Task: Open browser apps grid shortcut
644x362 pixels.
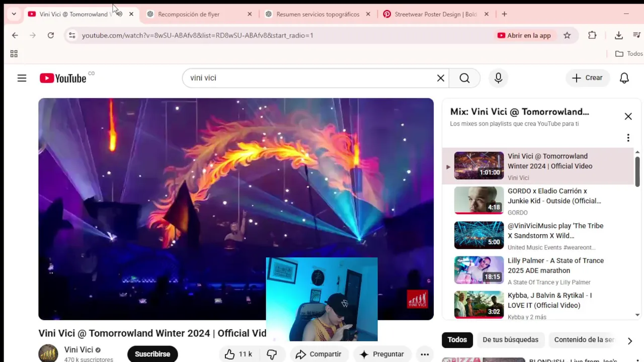Action: point(14,54)
